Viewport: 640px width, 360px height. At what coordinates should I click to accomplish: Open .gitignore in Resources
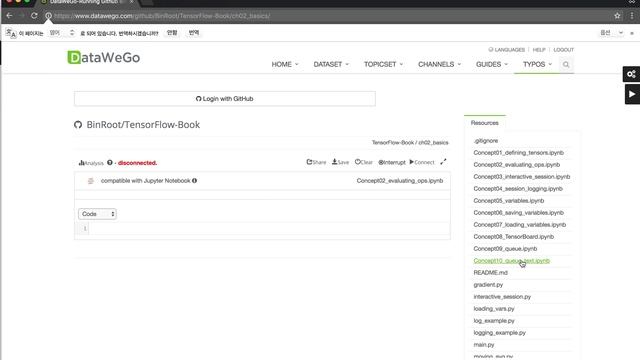pos(486,140)
